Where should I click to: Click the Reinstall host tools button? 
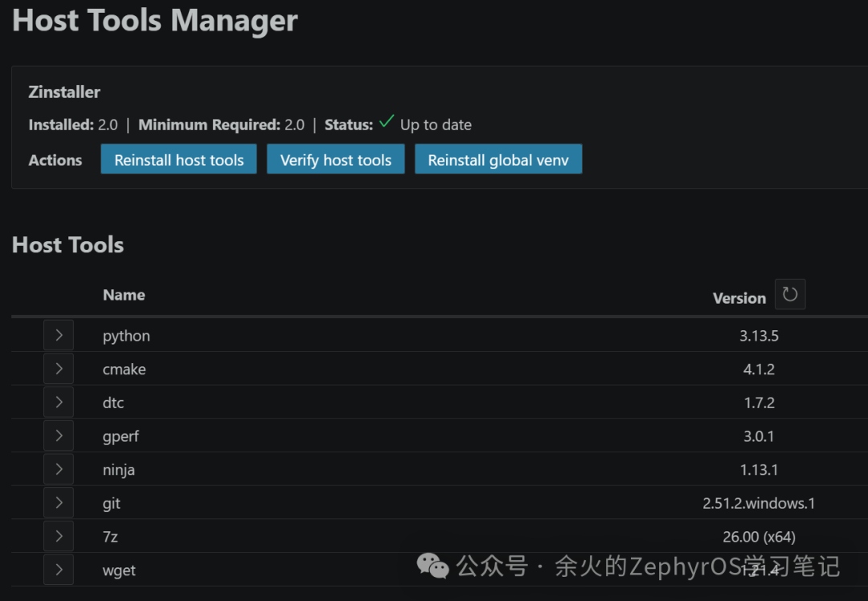(x=178, y=159)
